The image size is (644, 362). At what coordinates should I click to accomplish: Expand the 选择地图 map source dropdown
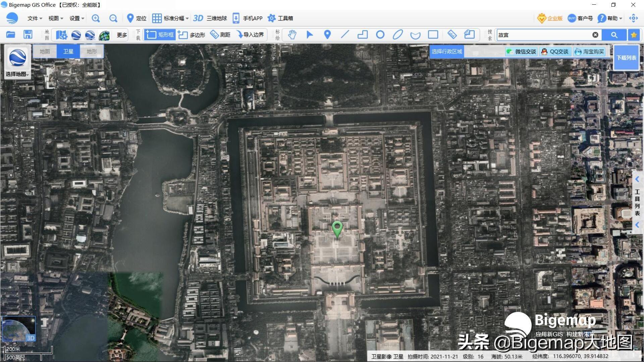17,74
